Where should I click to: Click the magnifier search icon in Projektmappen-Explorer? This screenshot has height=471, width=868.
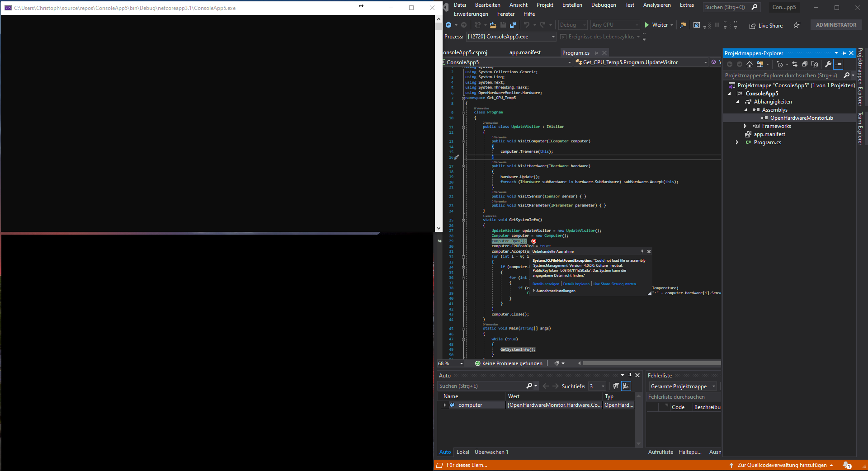click(847, 75)
